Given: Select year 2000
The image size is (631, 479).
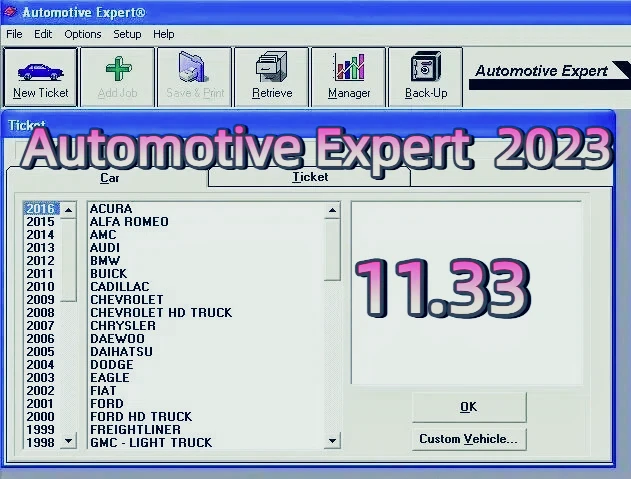Looking at the screenshot, I should tap(40, 416).
